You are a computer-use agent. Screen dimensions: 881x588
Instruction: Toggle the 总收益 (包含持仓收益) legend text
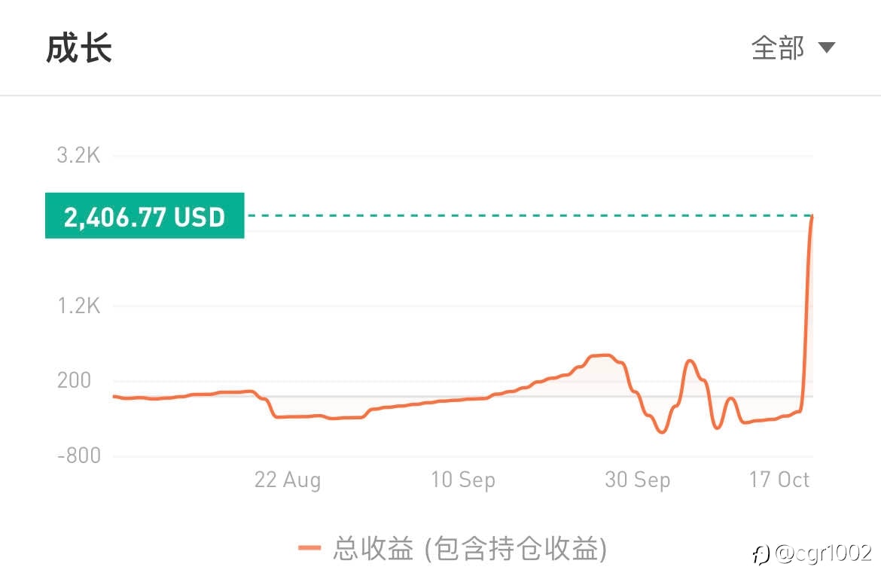click(x=470, y=549)
